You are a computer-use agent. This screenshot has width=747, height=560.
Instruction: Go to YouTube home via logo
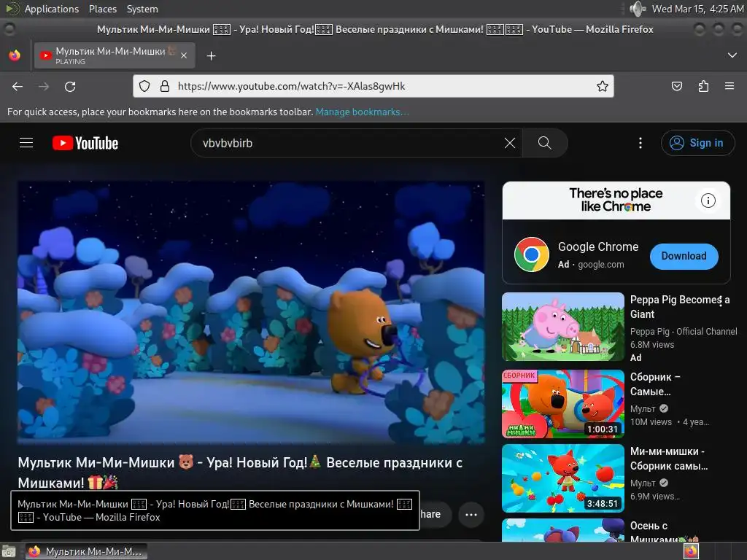[85, 143]
